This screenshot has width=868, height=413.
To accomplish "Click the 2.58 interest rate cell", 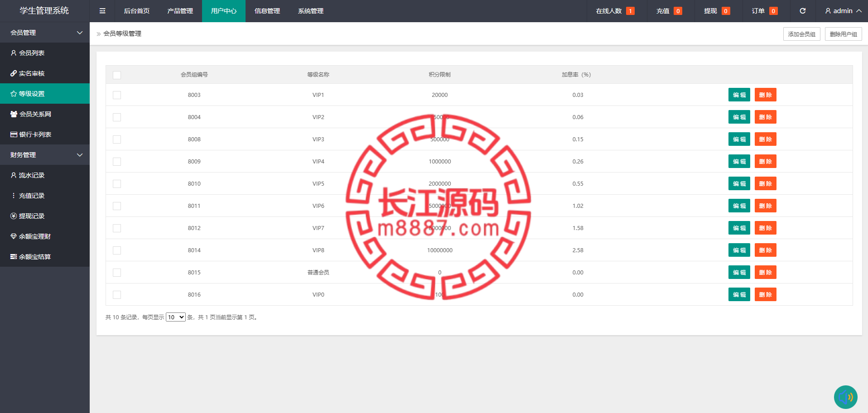I will [x=578, y=250].
